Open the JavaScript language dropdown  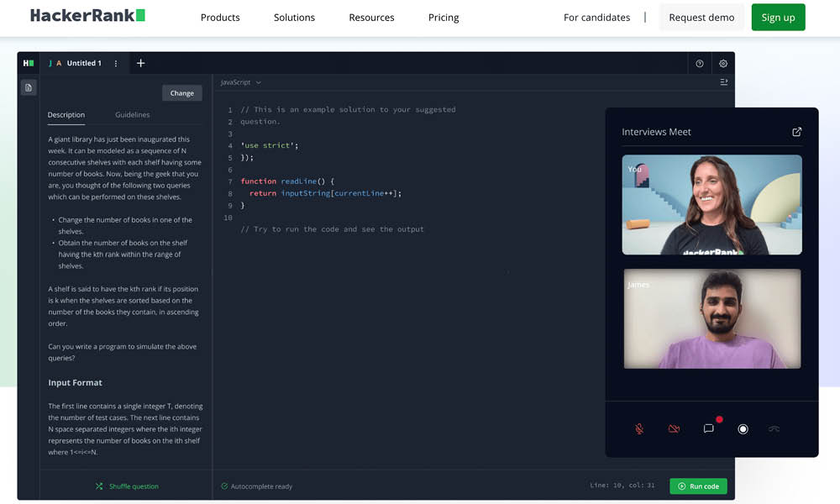click(240, 82)
